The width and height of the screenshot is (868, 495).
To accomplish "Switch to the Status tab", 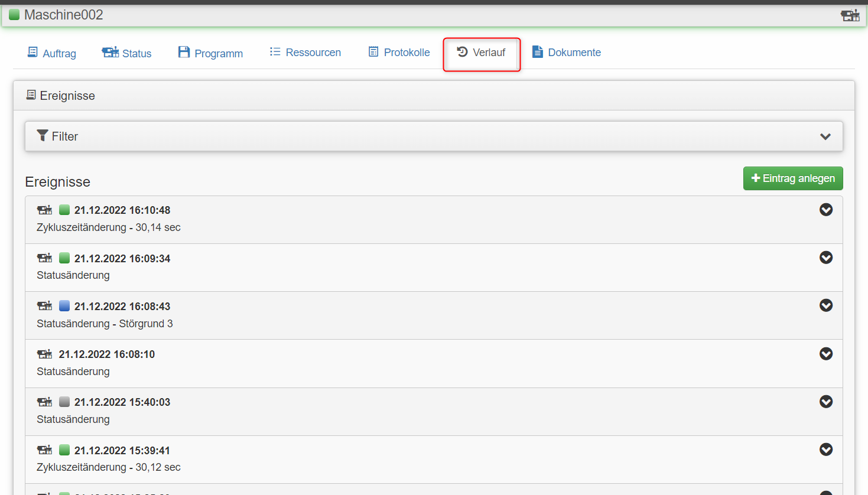I will pyautogui.click(x=127, y=53).
